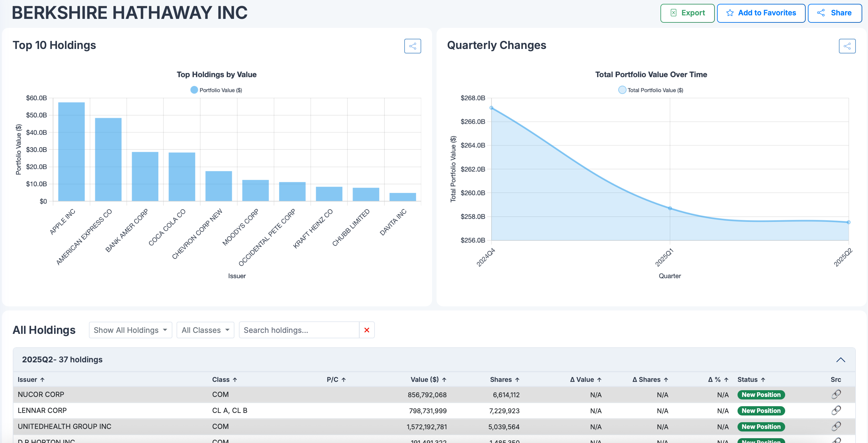This screenshot has width=868, height=443.
Task: Clear the holdings search with the red X
Action: (367, 330)
